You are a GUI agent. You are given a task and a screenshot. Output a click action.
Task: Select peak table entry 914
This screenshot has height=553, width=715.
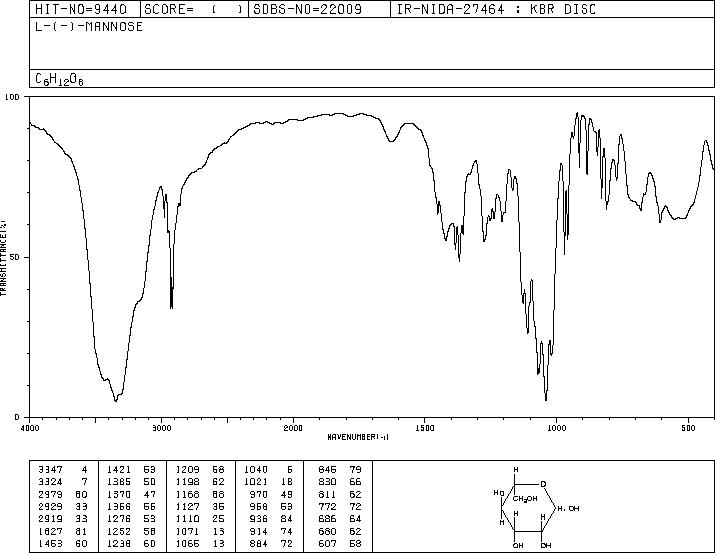(x=271, y=531)
